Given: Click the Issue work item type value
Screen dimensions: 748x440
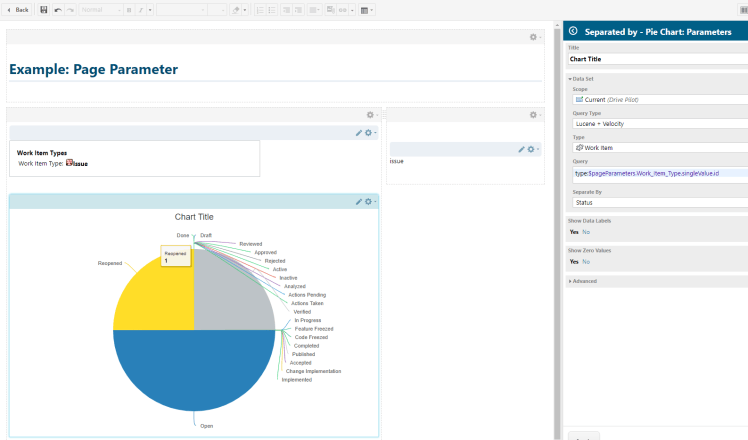Looking at the screenshot, I should pyautogui.click(x=77, y=163).
